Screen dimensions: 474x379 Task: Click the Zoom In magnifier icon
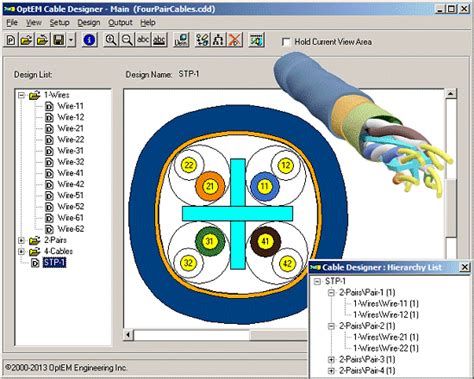111,40
